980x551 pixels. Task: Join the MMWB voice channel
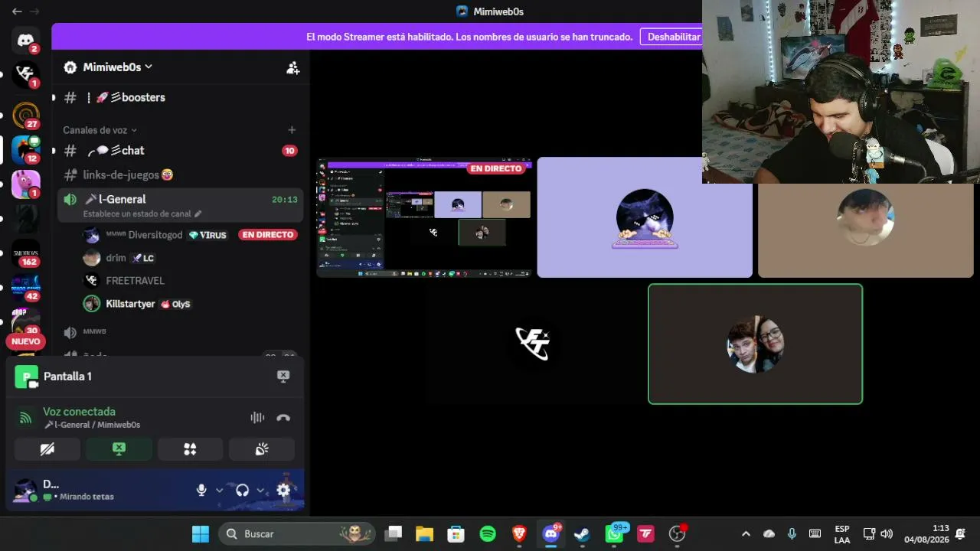(x=180, y=331)
